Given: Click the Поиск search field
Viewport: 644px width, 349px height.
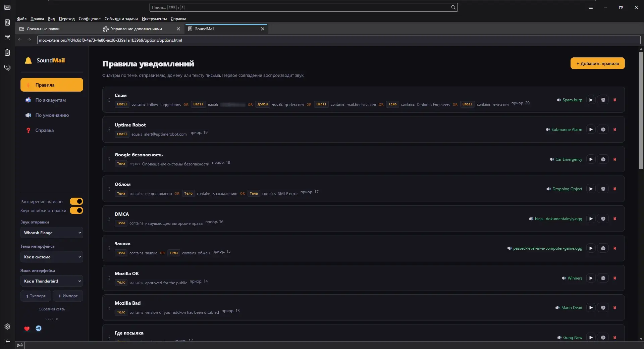Looking at the screenshot, I should pos(304,7).
